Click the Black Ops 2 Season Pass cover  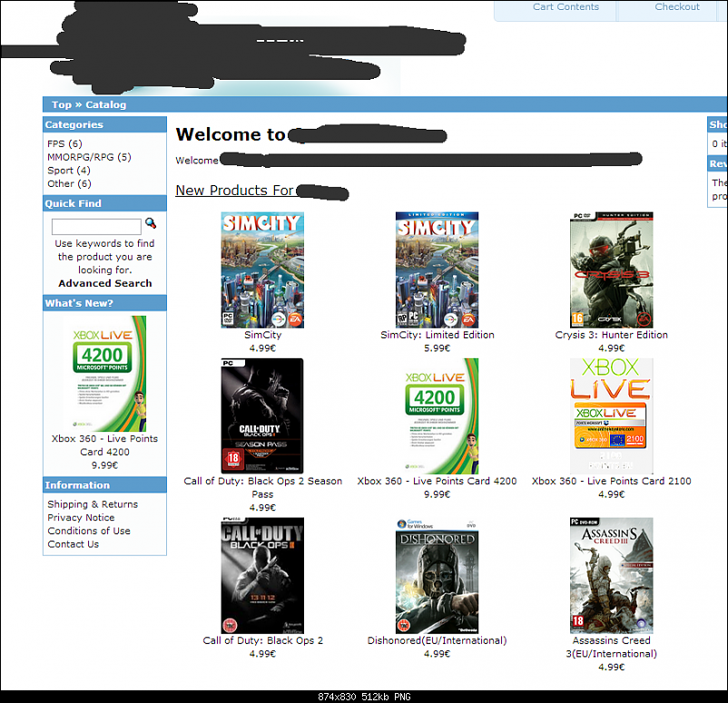(262, 416)
